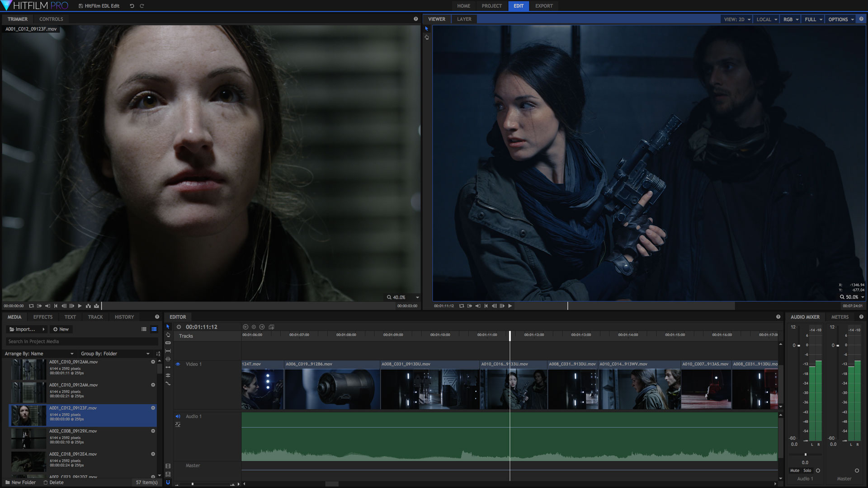Screen dimensions: 868x488
Task: Toggle the Audio 1 track mute button
Action: tap(178, 416)
